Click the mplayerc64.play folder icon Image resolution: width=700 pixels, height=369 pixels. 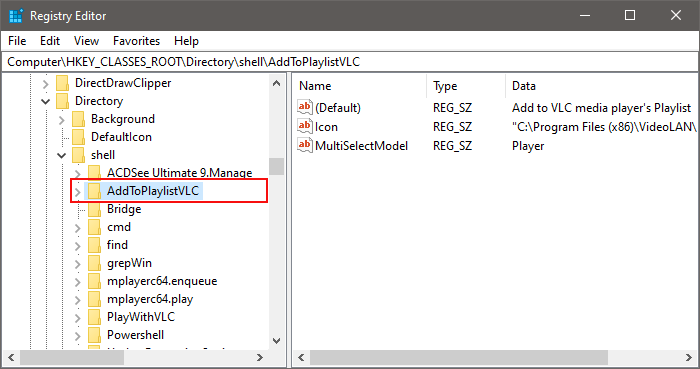point(95,299)
